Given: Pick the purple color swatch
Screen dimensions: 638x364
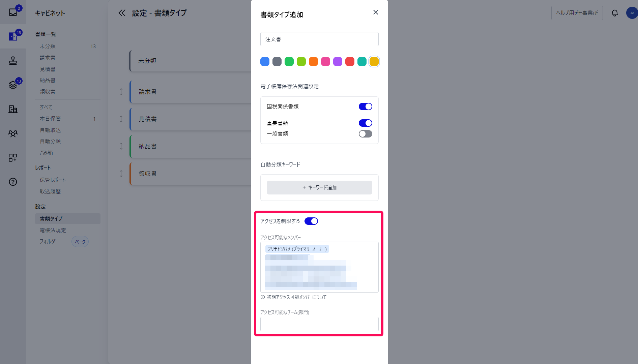Looking at the screenshot, I should pyautogui.click(x=338, y=62).
